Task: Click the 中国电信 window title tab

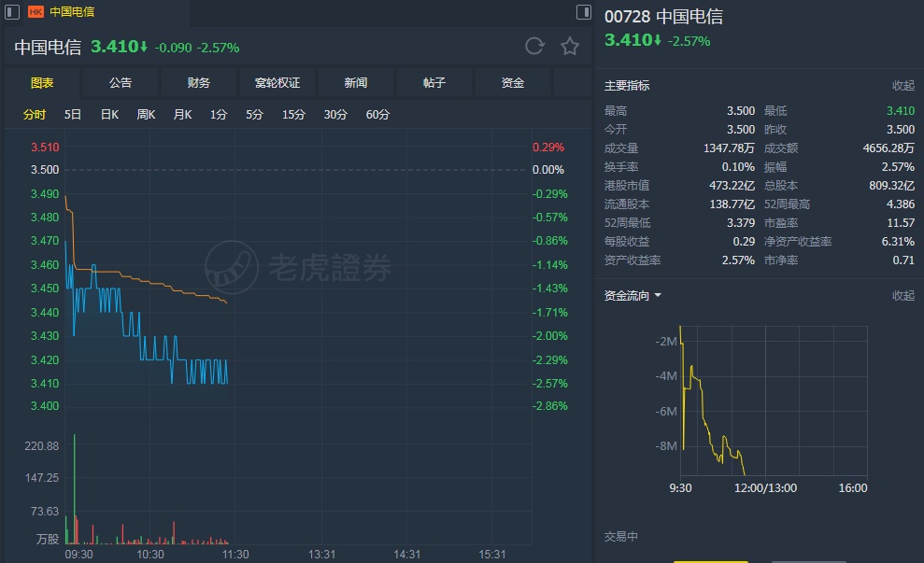Action: 72,12
